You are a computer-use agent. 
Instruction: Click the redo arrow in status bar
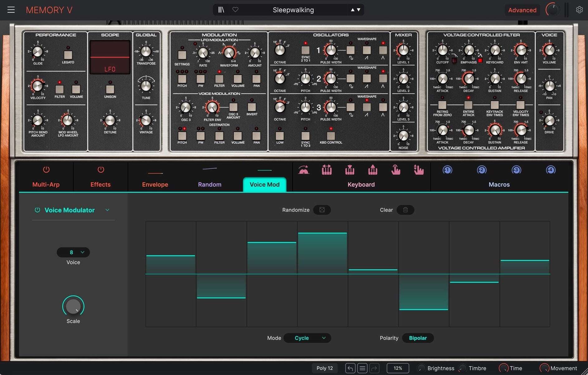(374, 368)
